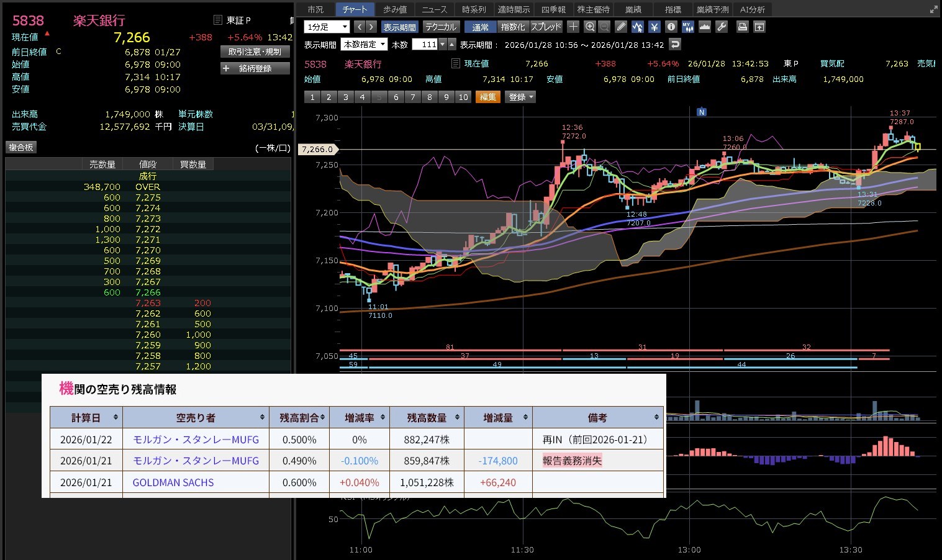Screen dimensions: 942x560
Task: Switch to the ニュース tab
Action: coord(434,9)
